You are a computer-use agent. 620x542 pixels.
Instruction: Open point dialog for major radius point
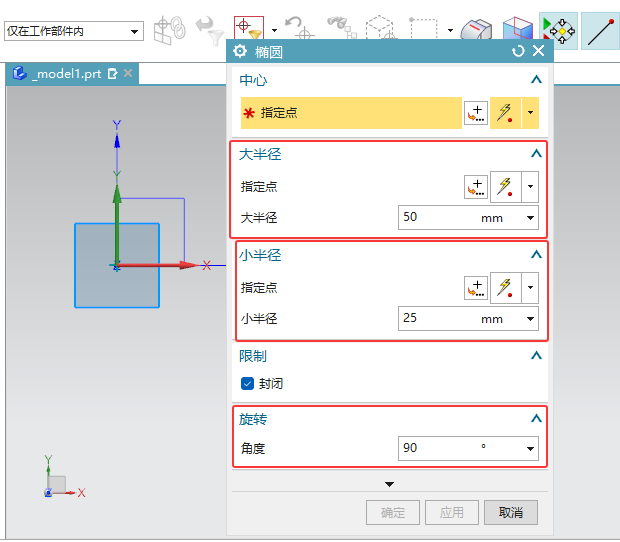(x=476, y=187)
